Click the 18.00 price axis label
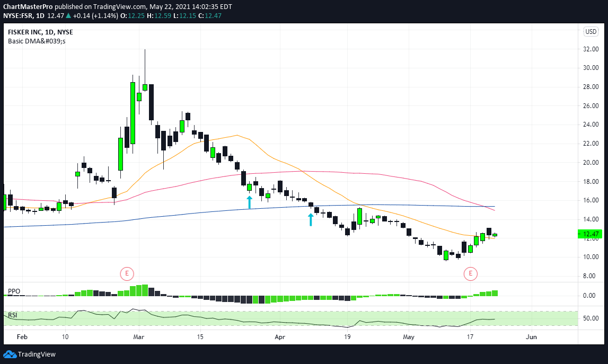This screenshot has width=608, height=364. pyautogui.click(x=591, y=181)
